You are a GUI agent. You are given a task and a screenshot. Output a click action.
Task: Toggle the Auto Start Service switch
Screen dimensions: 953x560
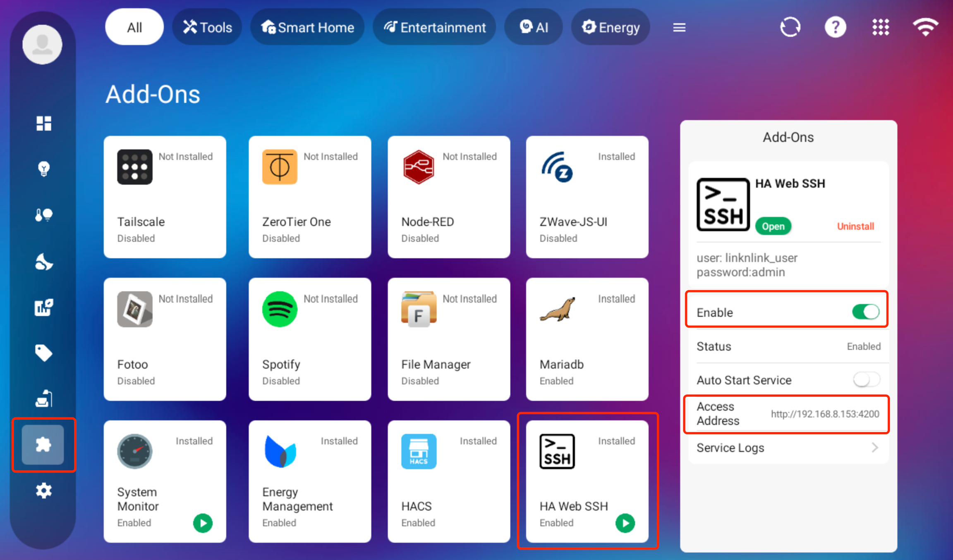866,379
